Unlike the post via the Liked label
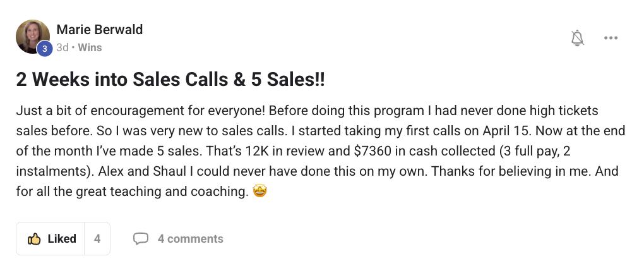Viewport: 644px width, 268px height. coord(62,239)
